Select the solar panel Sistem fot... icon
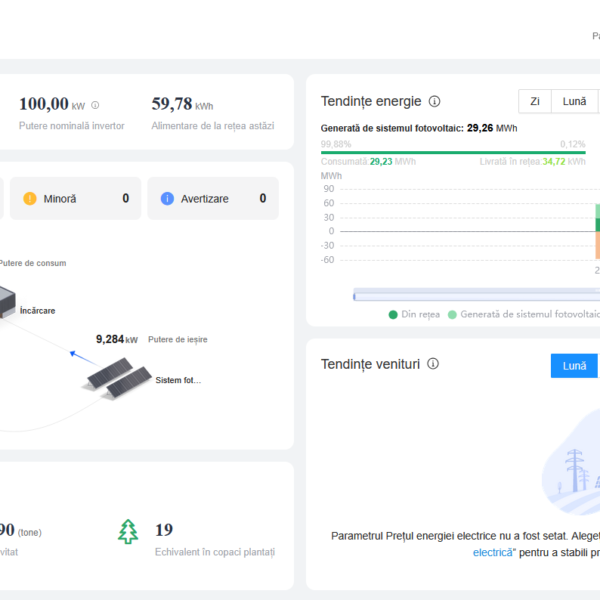This screenshot has height=600, width=600. pos(118,378)
